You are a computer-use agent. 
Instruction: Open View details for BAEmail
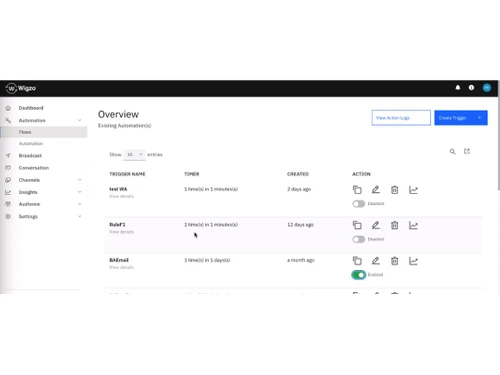pos(121,267)
